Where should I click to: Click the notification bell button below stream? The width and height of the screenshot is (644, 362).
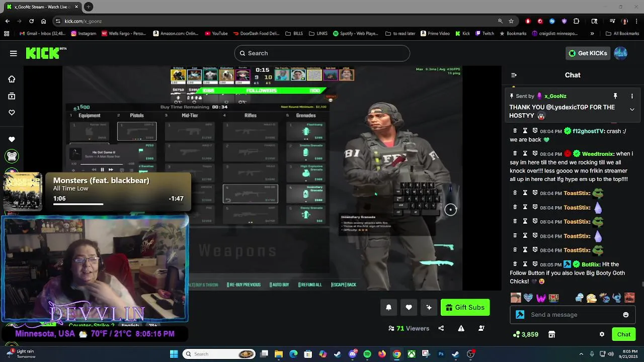point(388,308)
